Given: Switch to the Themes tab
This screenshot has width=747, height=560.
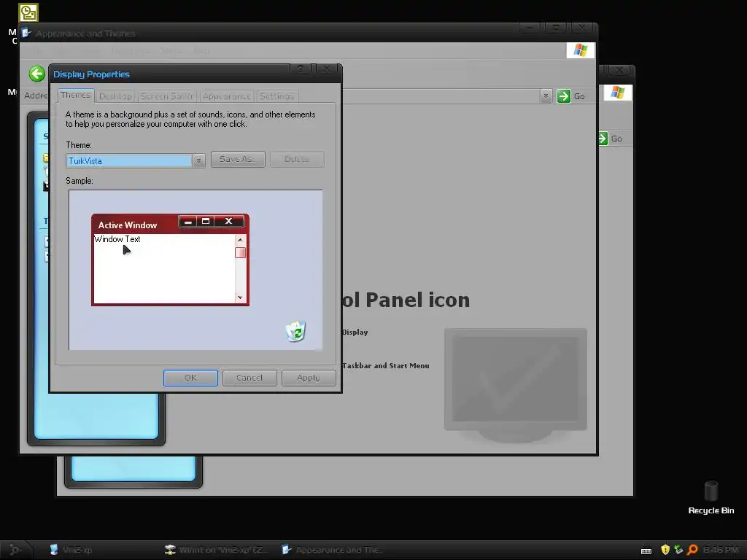Looking at the screenshot, I should click(x=75, y=95).
